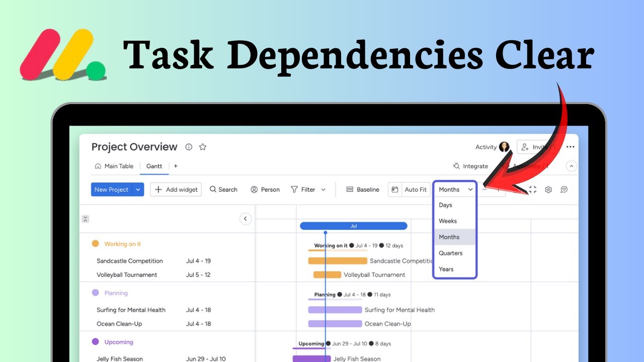Click the plus icon to add a view
The image size is (644, 362).
(x=176, y=166)
